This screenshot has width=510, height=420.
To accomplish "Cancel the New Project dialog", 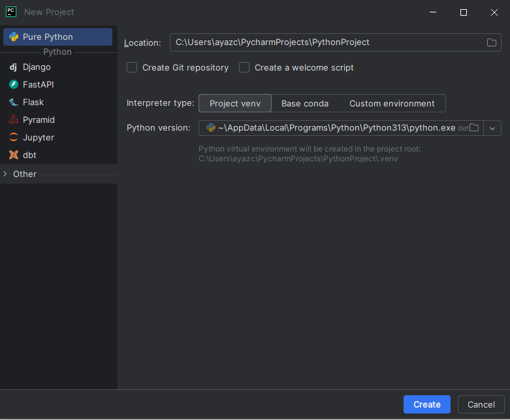I will tap(481, 404).
